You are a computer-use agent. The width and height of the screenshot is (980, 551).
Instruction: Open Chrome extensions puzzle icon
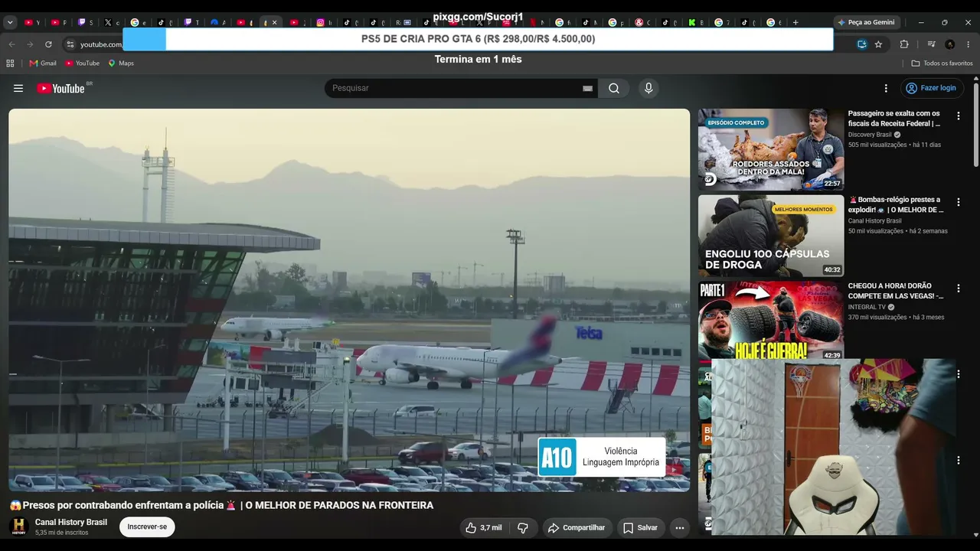point(904,44)
